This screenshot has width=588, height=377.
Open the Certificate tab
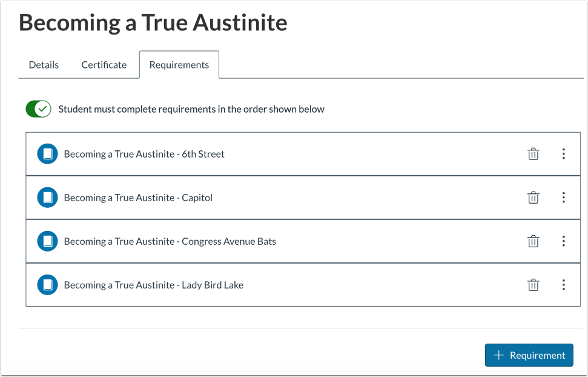click(x=104, y=65)
